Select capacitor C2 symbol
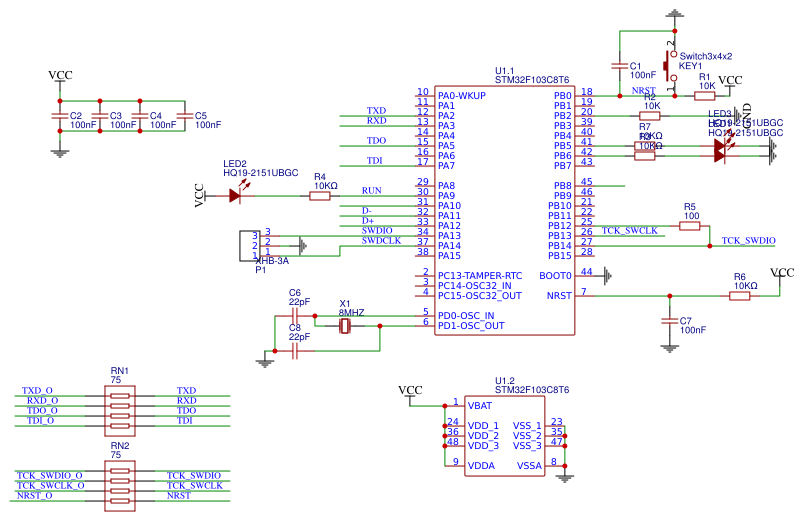The height and width of the screenshot is (521, 805). [59, 118]
